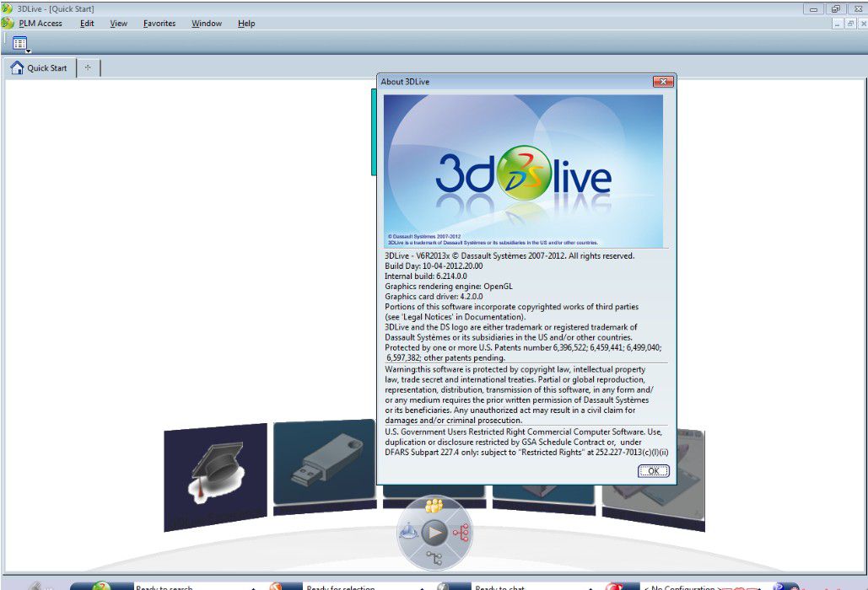This screenshot has height=590, width=868.
Task: Open the View menu
Action: [x=118, y=24]
